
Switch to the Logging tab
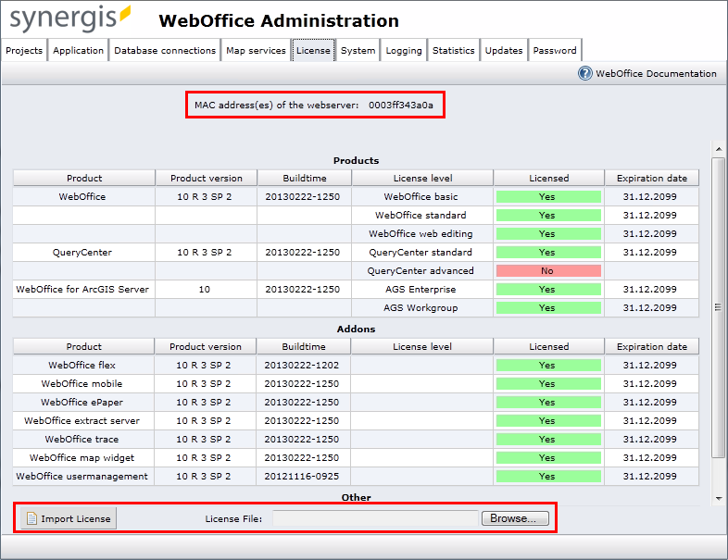pyautogui.click(x=404, y=51)
